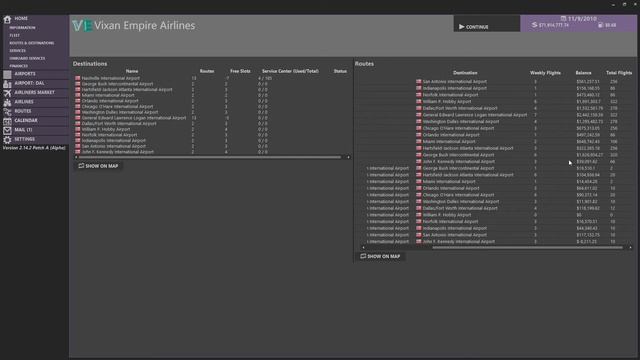Click the VE airline logo
Viewport: 640px width, 360px height.
coord(82,26)
